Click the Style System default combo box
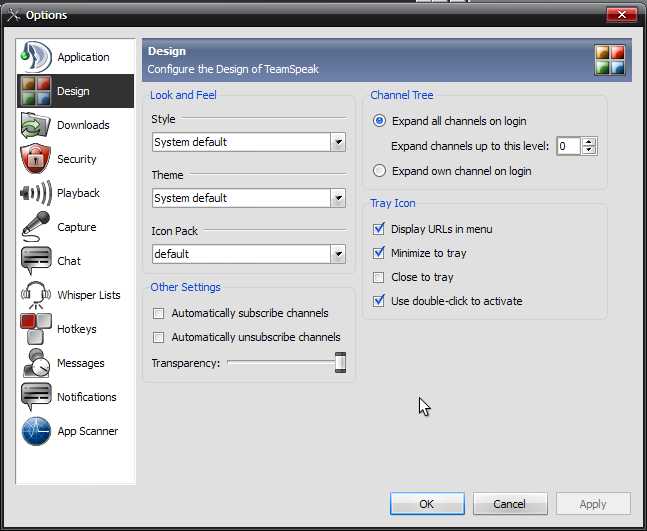647x531 pixels. 249,142
